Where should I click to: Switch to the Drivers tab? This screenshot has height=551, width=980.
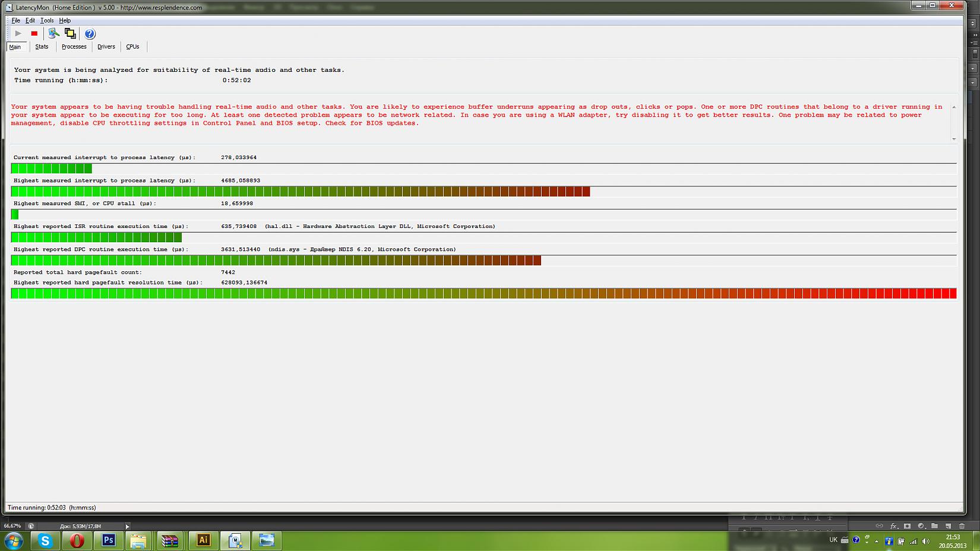coord(106,46)
